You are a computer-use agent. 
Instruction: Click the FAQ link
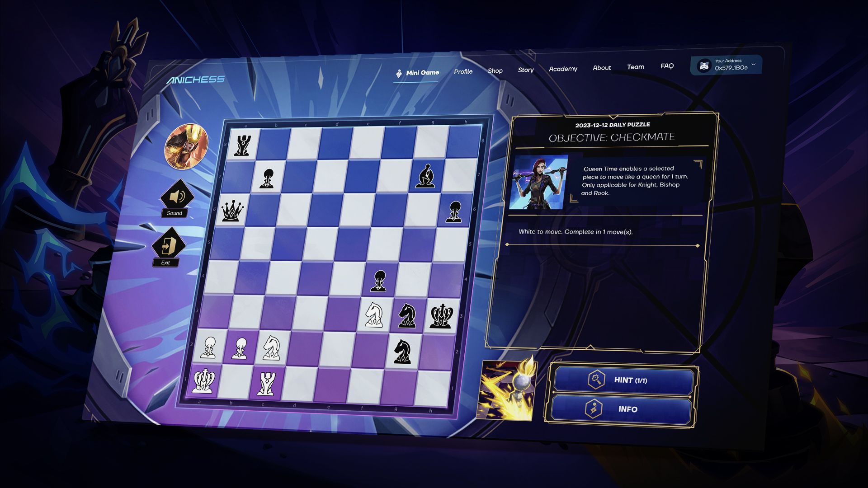pyautogui.click(x=667, y=66)
